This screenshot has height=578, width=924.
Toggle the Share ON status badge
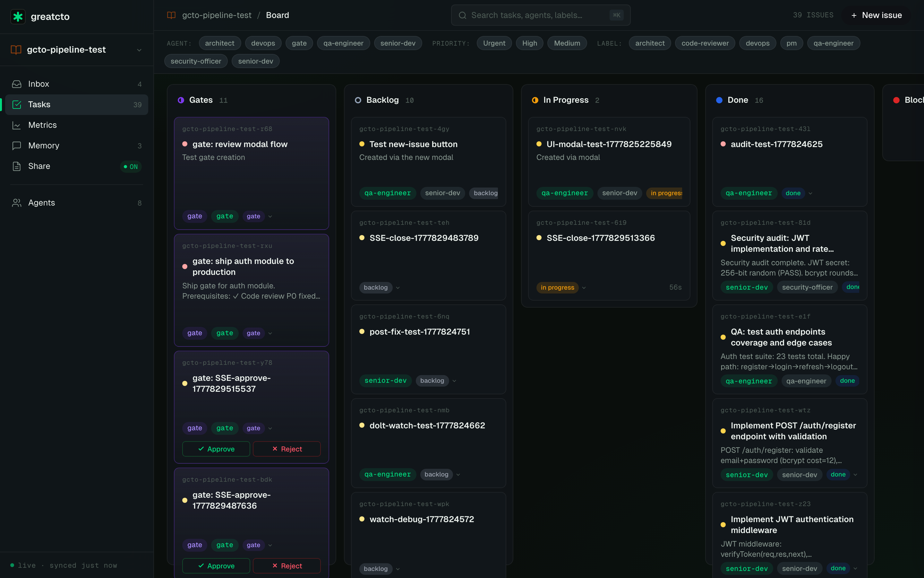point(131,167)
